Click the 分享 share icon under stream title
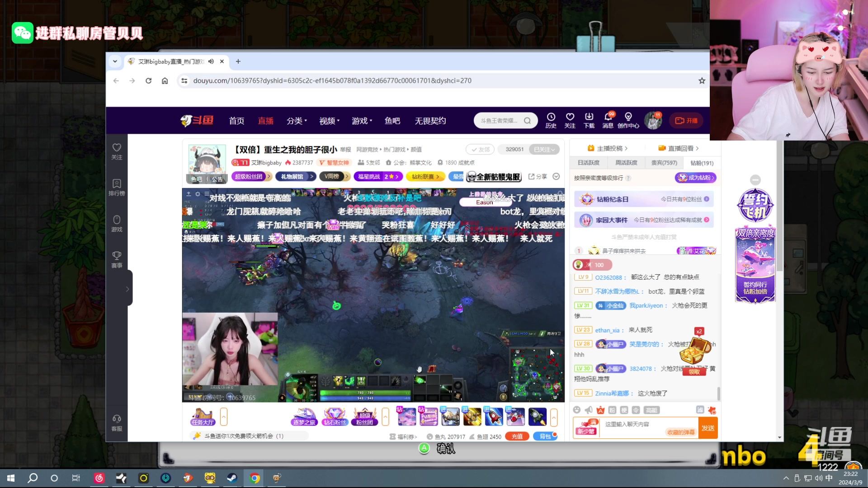 (538, 177)
